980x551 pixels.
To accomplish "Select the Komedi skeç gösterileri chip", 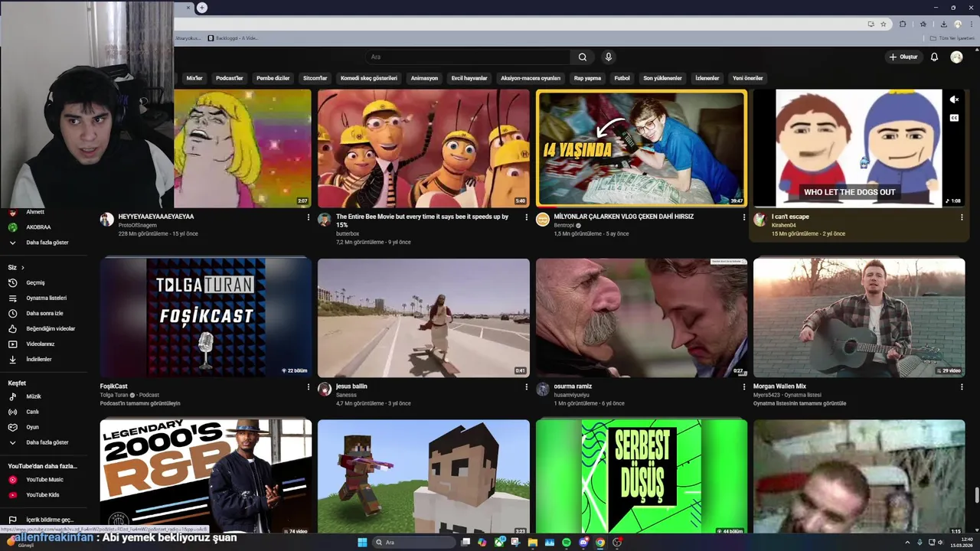I will [369, 78].
